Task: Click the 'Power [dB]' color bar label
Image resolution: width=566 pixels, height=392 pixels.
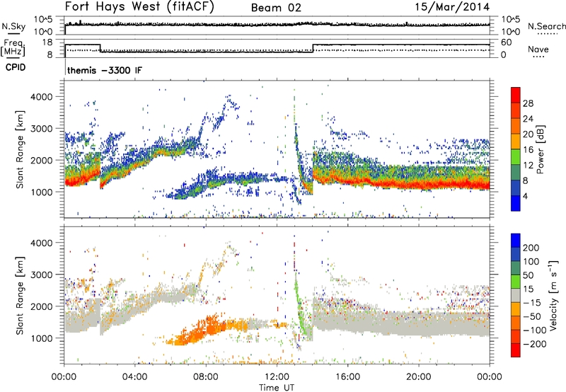Action: pos(541,149)
